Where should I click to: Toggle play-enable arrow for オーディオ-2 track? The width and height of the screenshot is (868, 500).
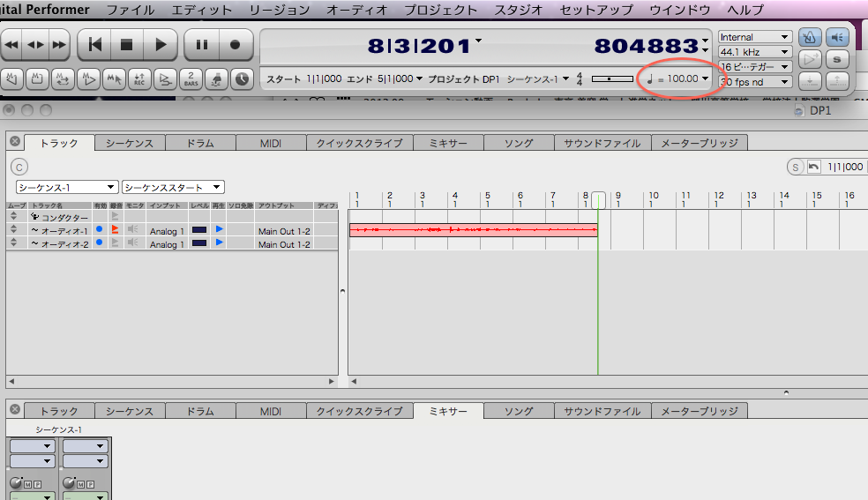coord(220,243)
